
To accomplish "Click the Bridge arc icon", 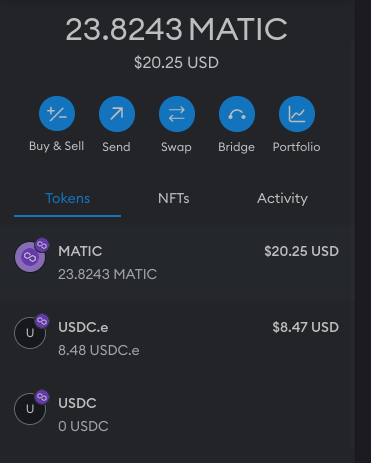I will coord(237,114).
